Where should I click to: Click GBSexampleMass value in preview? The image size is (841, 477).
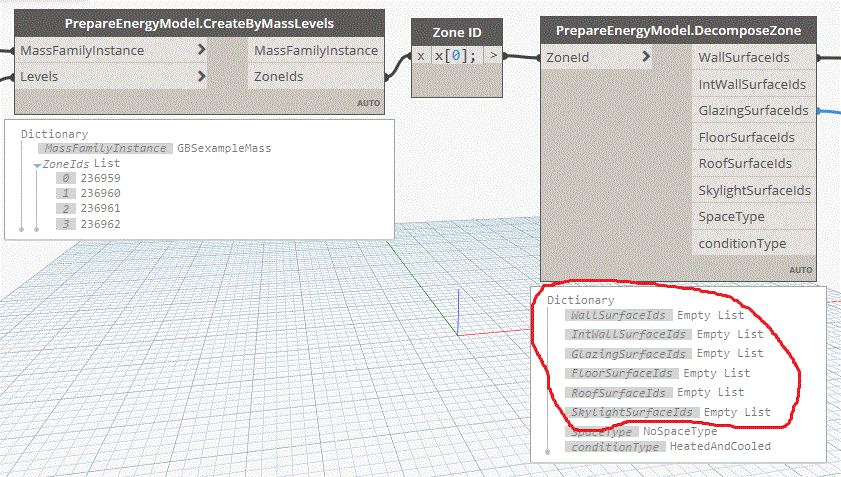224,148
